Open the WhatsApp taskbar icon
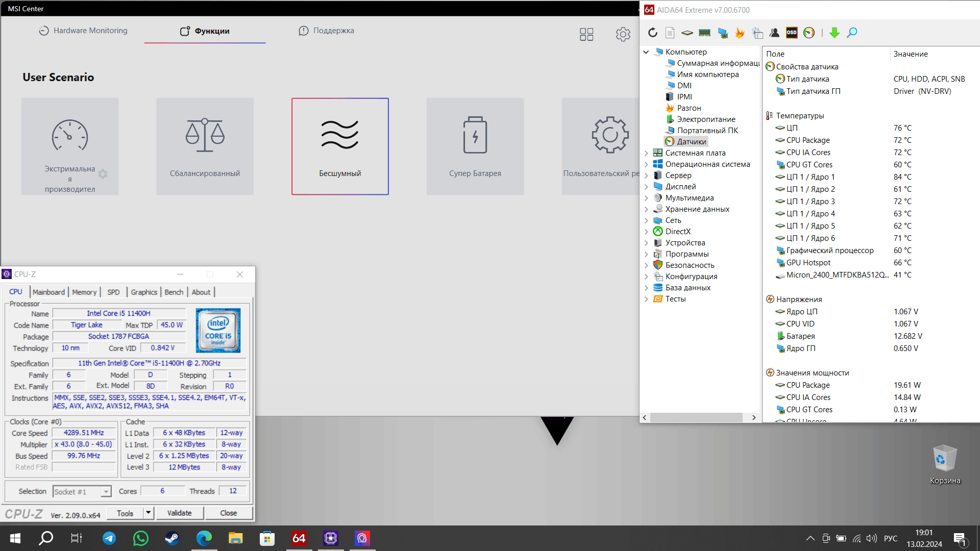Image resolution: width=980 pixels, height=551 pixels. pos(140,538)
